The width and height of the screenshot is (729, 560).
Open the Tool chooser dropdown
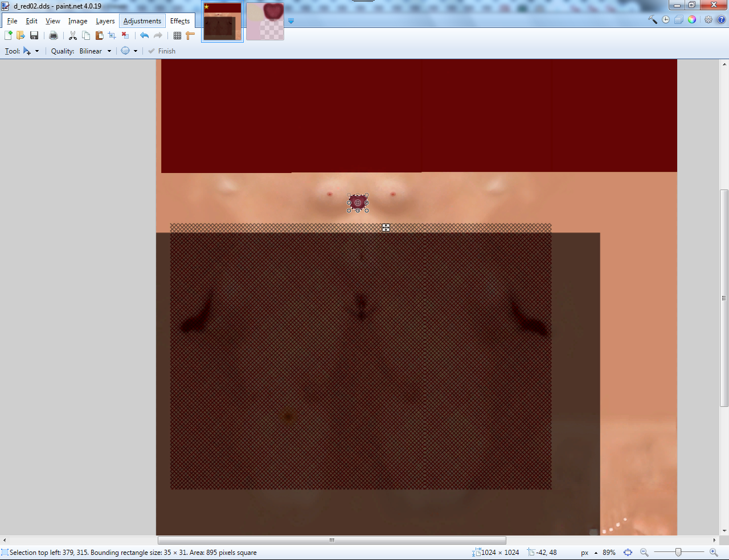(31, 51)
